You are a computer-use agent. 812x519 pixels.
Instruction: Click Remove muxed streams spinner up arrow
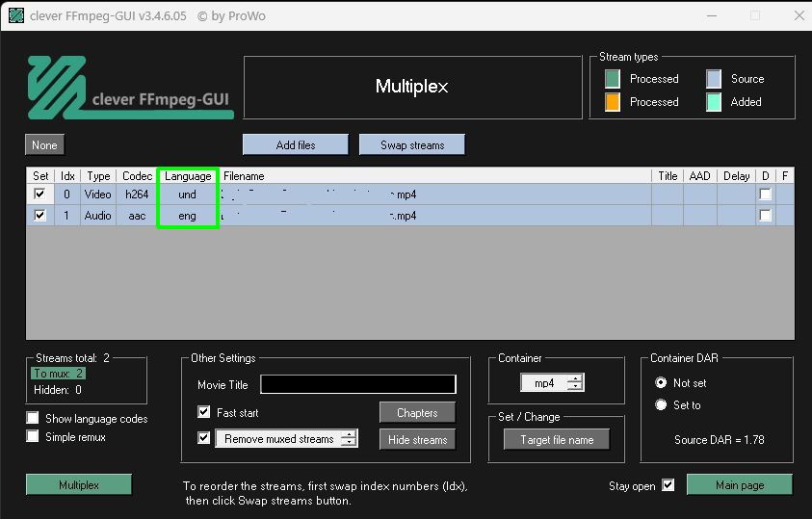click(350, 434)
